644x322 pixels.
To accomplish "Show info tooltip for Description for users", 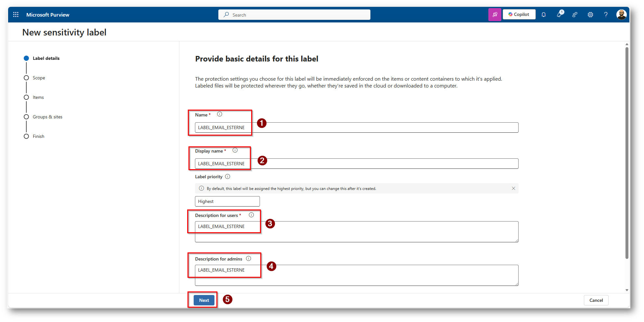I will coord(251,215).
